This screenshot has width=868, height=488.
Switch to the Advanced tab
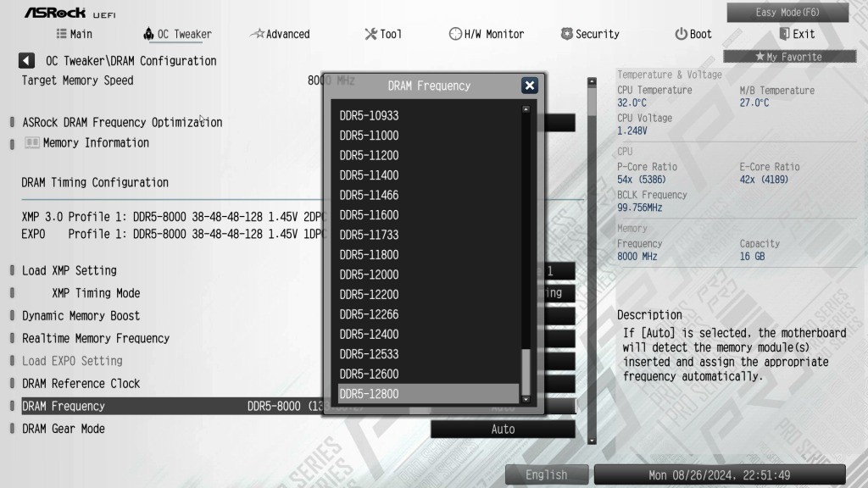(280, 34)
